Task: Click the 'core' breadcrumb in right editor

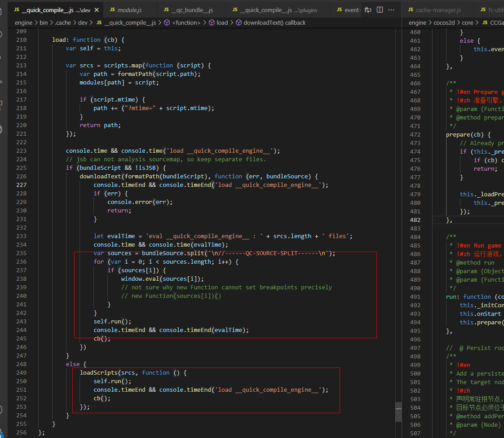Action: point(468,22)
